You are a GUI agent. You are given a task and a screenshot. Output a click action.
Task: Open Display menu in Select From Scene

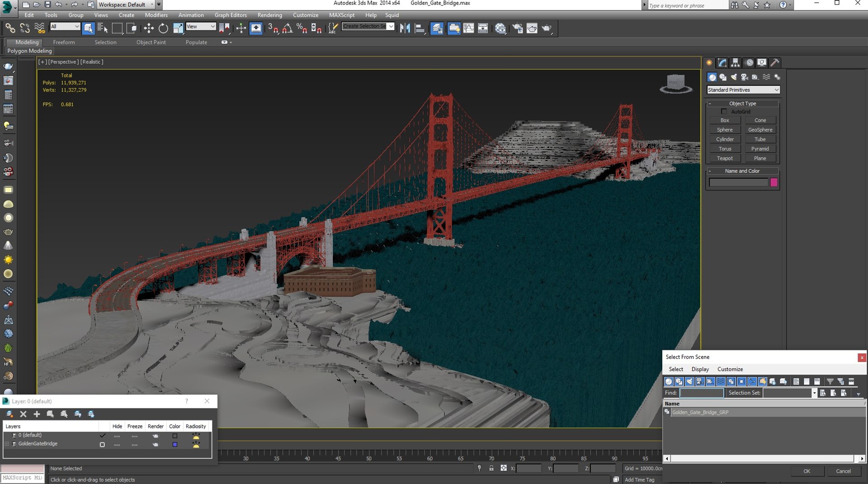pos(700,369)
